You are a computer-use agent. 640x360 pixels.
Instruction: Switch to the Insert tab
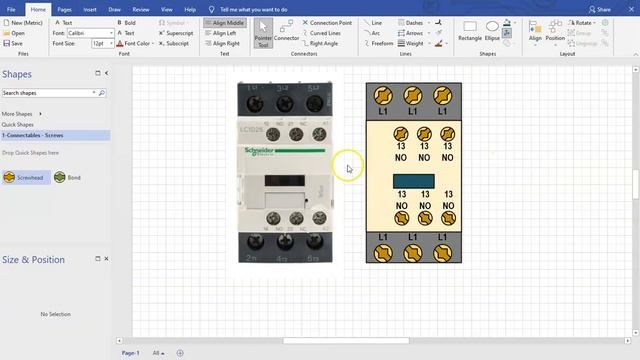coord(90,9)
